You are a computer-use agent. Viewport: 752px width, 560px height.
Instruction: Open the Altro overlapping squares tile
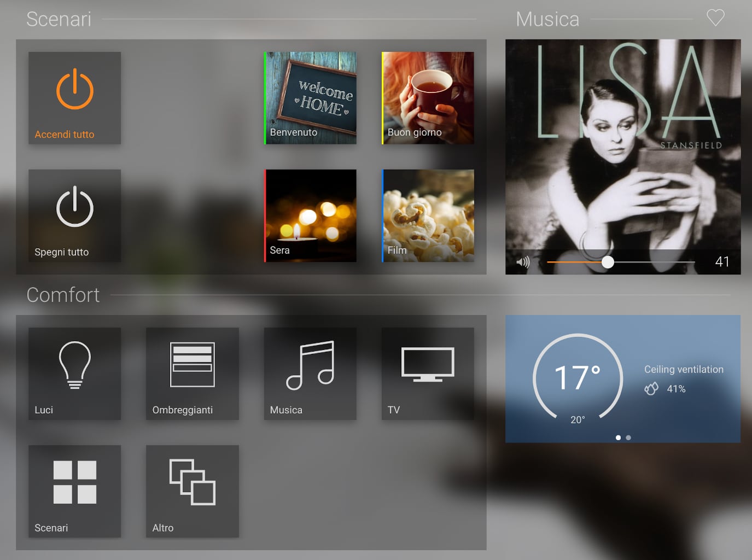click(192, 491)
